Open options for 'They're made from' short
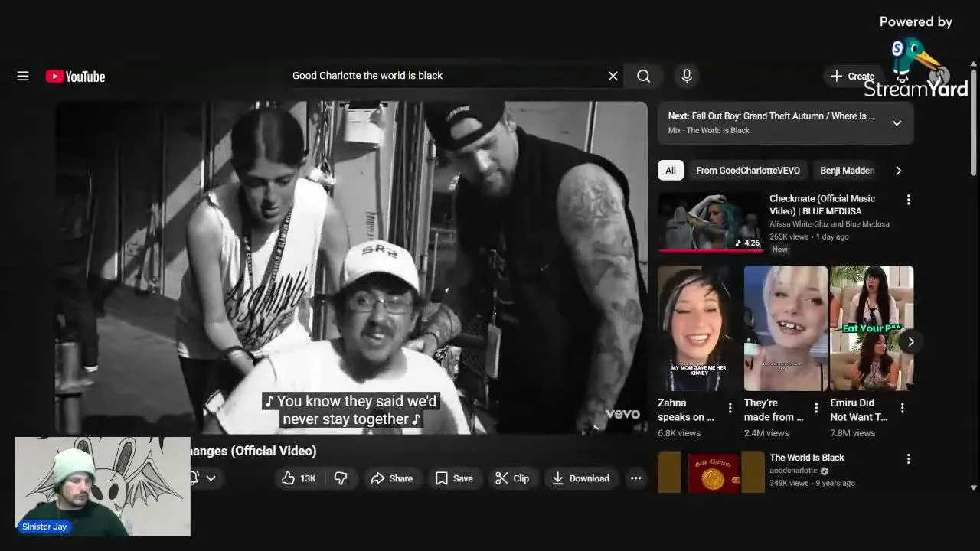980x551 pixels. coord(816,408)
